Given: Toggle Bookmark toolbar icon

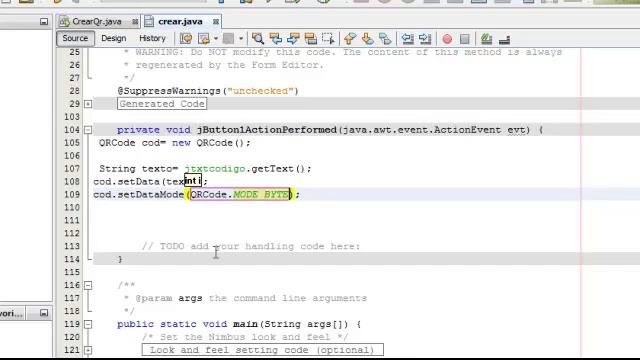Looking at the screenshot, I should [x=385, y=39].
